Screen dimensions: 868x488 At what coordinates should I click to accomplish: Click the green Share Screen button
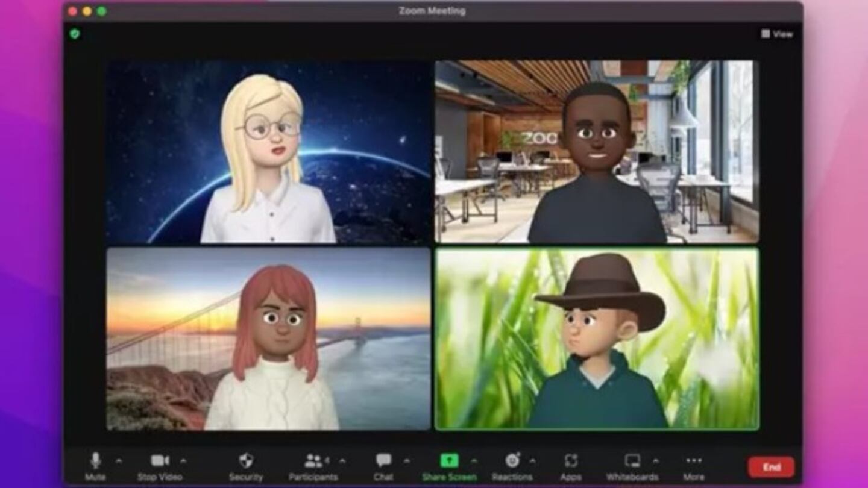point(449,466)
